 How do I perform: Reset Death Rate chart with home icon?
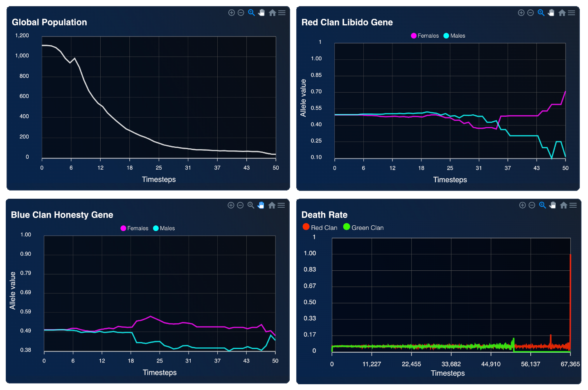click(563, 205)
